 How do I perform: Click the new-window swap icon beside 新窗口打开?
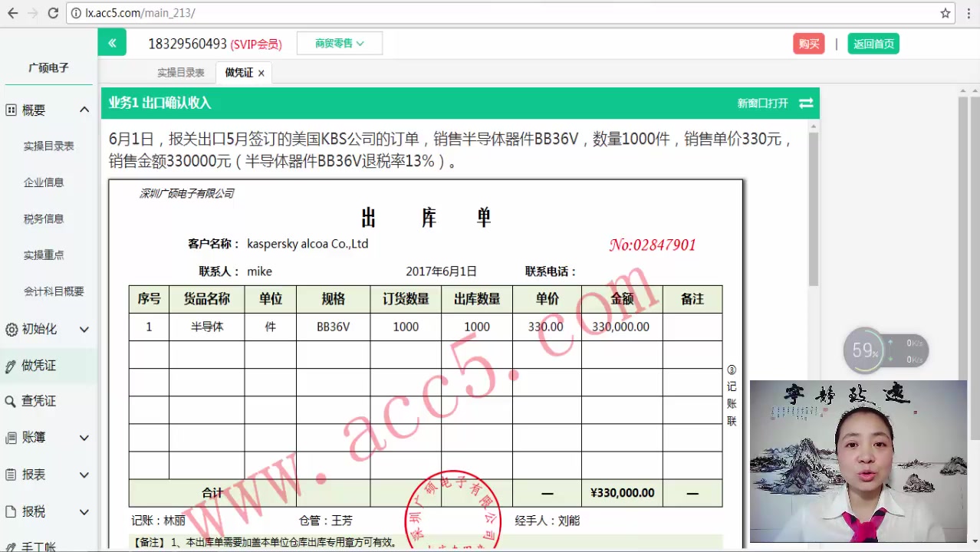coord(804,103)
